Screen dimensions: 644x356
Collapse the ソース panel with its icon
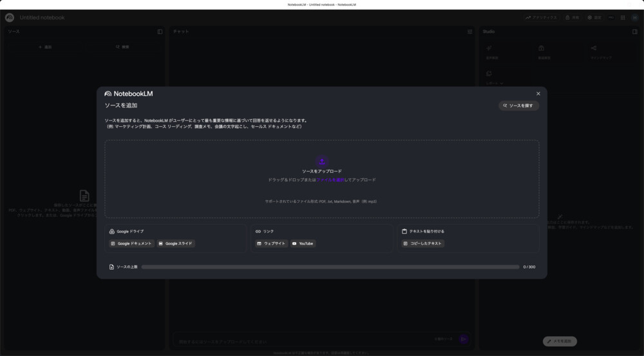[x=160, y=32]
